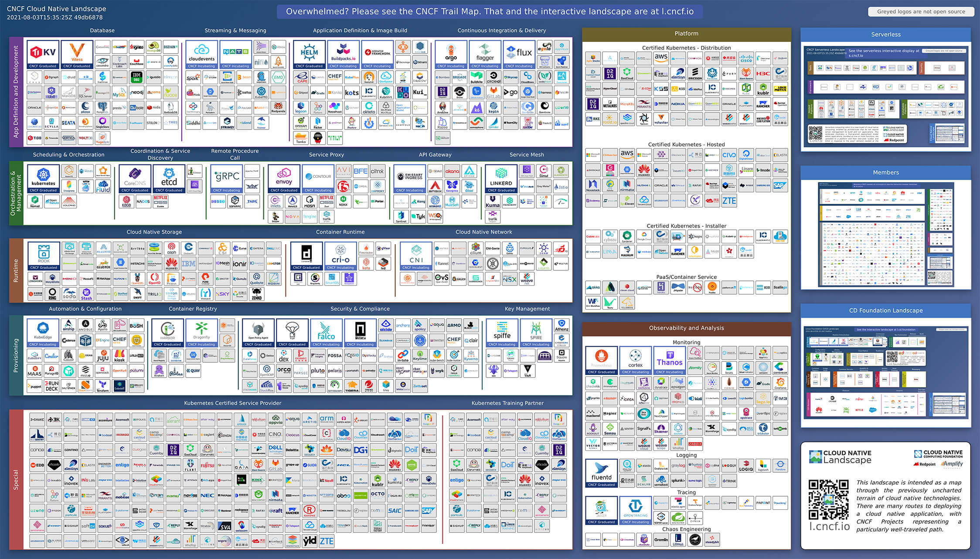980x559 pixels.
Task: Open the Harbor container registry tile
Action: tap(167, 332)
